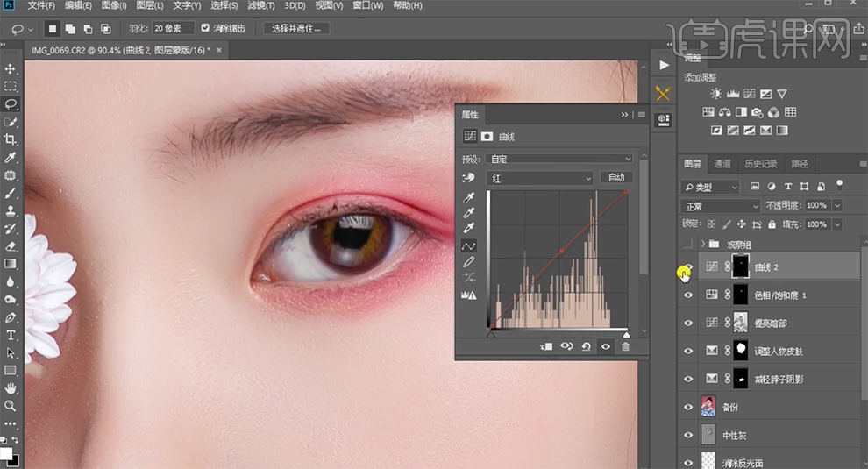Select the Hand tool
The width and height of the screenshot is (868, 469).
pos(10,387)
